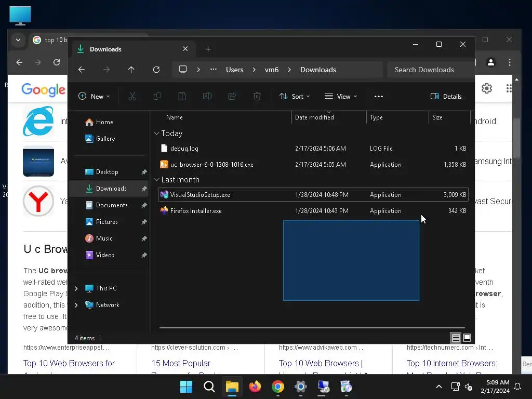The width and height of the screenshot is (532, 399).
Task: Click the Paste clipboard icon
Action: 182,96
